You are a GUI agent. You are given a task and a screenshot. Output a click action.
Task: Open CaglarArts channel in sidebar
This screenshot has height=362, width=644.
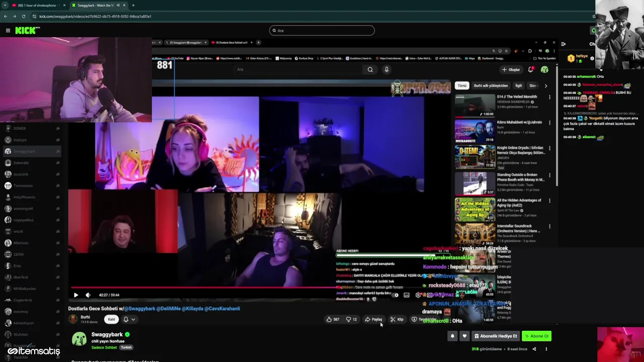[31, 300]
